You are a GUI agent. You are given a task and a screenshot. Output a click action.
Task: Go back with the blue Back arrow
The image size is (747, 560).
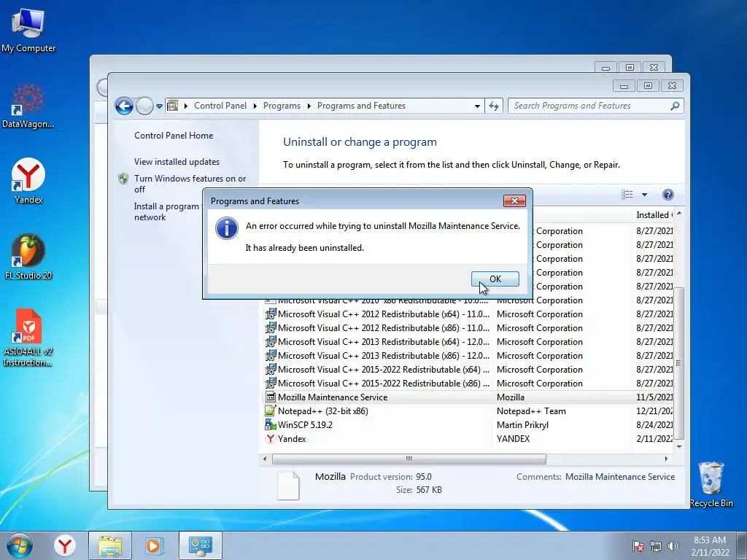[124, 106]
